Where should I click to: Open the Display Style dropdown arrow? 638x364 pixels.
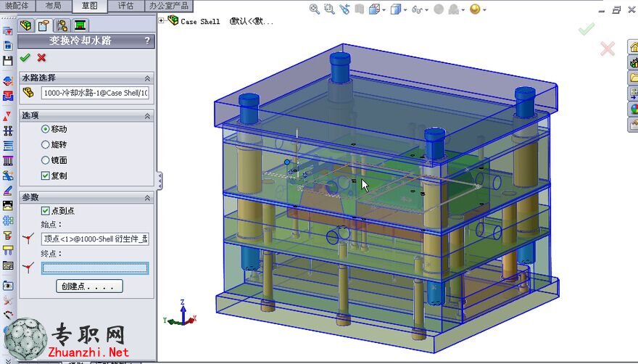click(405, 9)
